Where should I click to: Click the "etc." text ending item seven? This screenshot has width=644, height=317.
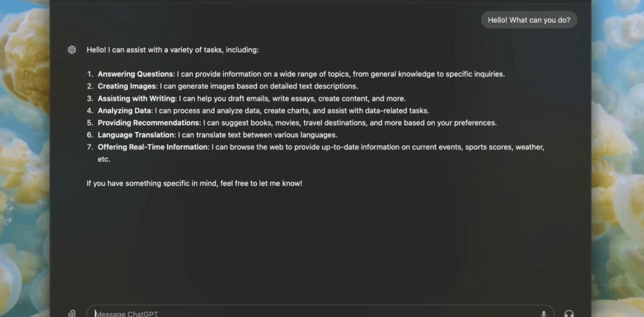click(x=104, y=159)
